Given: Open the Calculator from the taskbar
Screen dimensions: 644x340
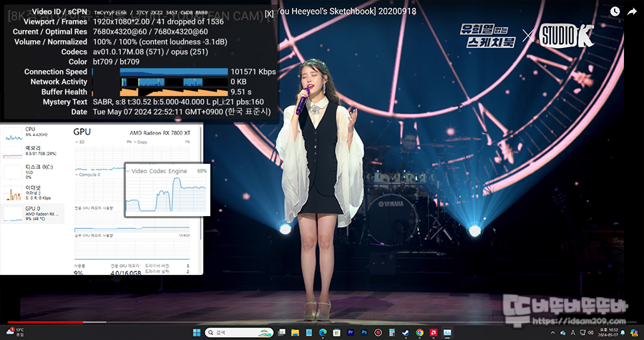Looking at the screenshot, I should pyautogui.click(x=392, y=332).
